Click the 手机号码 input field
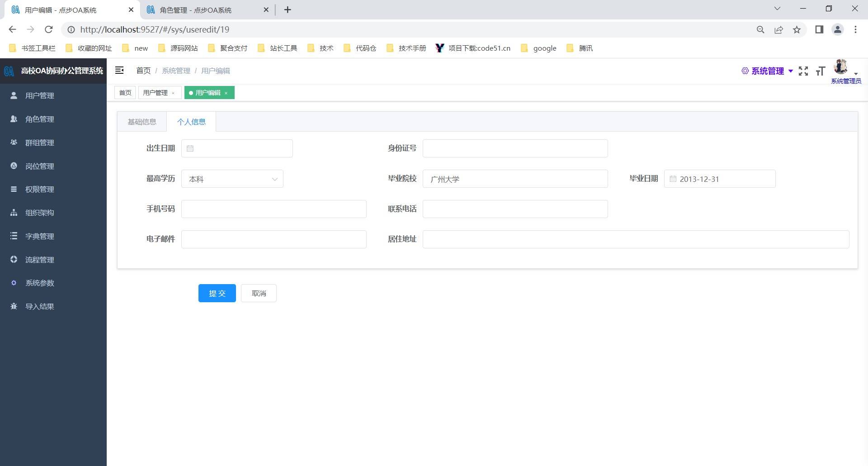The height and width of the screenshot is (466, 868). 274,209
